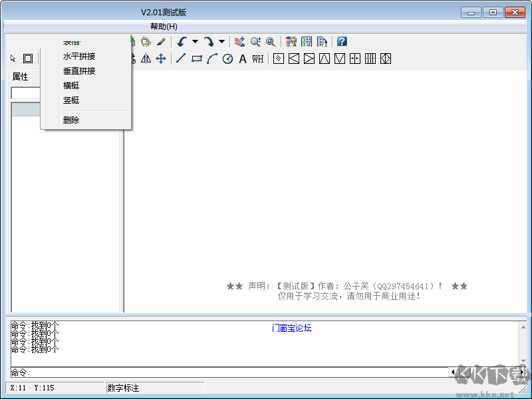Open the 帮助(H) menu

[164, 27]
